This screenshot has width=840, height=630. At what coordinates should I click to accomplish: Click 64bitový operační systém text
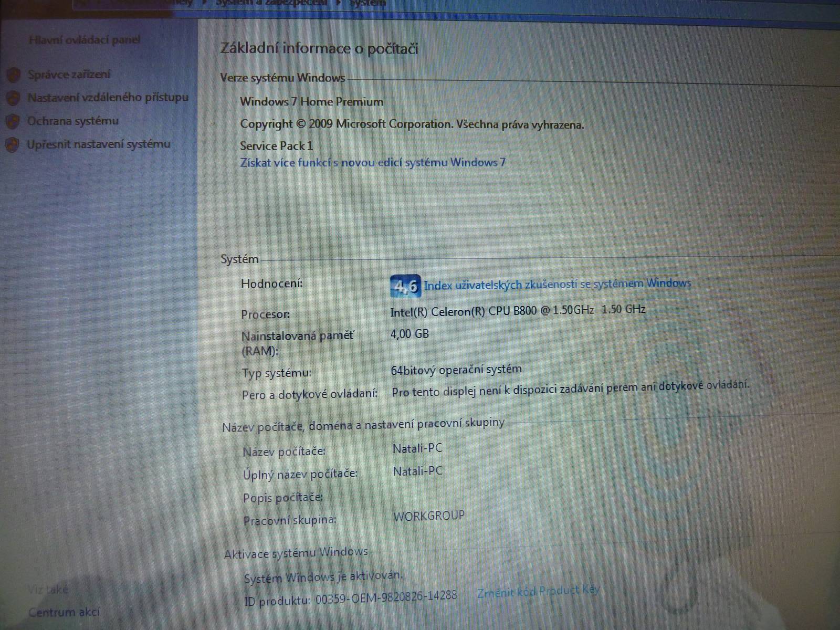point(456,370)
